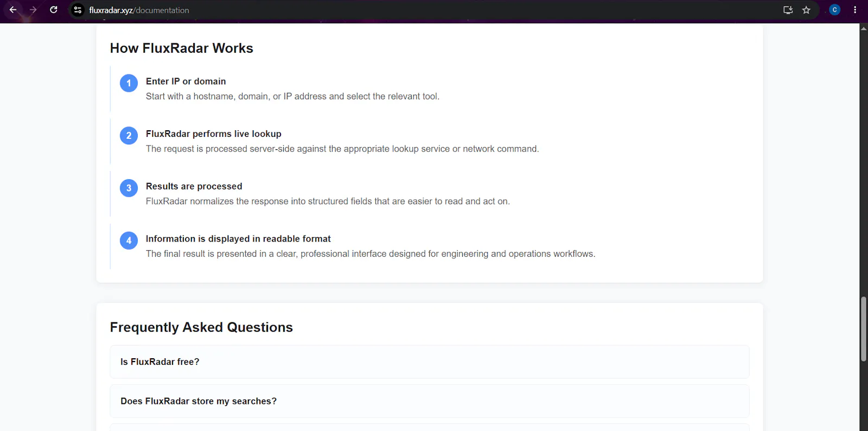The height and width of the screenshot is (431, 868).
Task: Click the step 3 number badge
Action: tap(129, 188)
